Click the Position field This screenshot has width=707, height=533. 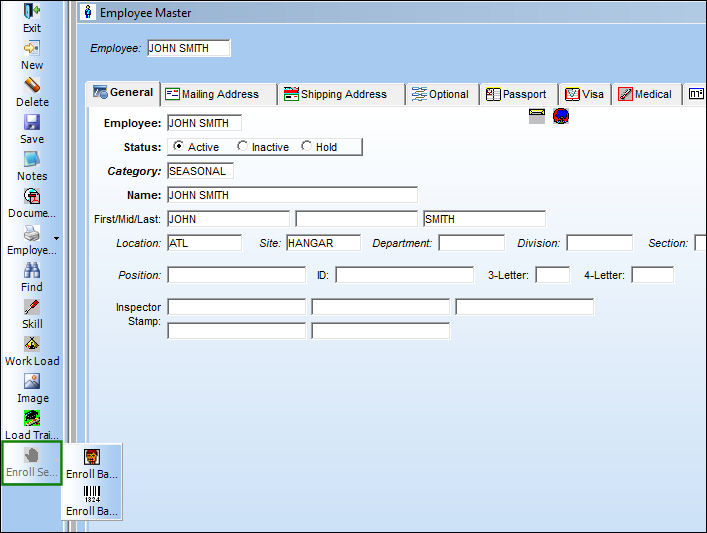(236, 275)
